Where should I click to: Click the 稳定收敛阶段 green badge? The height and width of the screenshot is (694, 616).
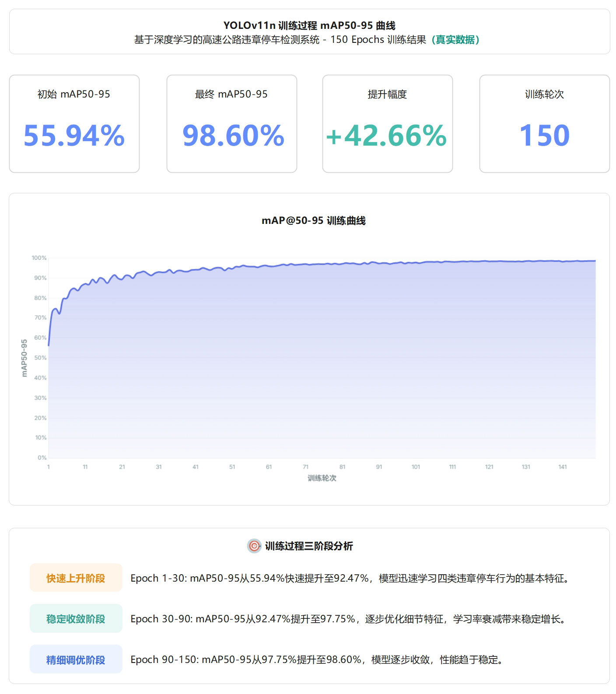(x=76, y=619)
